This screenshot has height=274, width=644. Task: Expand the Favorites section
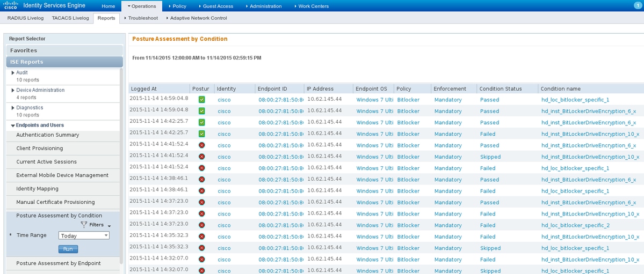64,50
